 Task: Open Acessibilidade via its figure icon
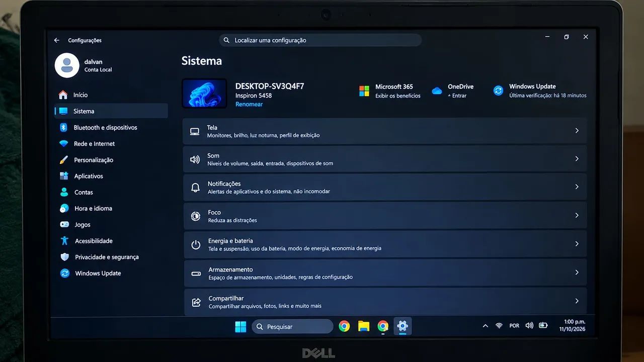[x=64, y=241]
